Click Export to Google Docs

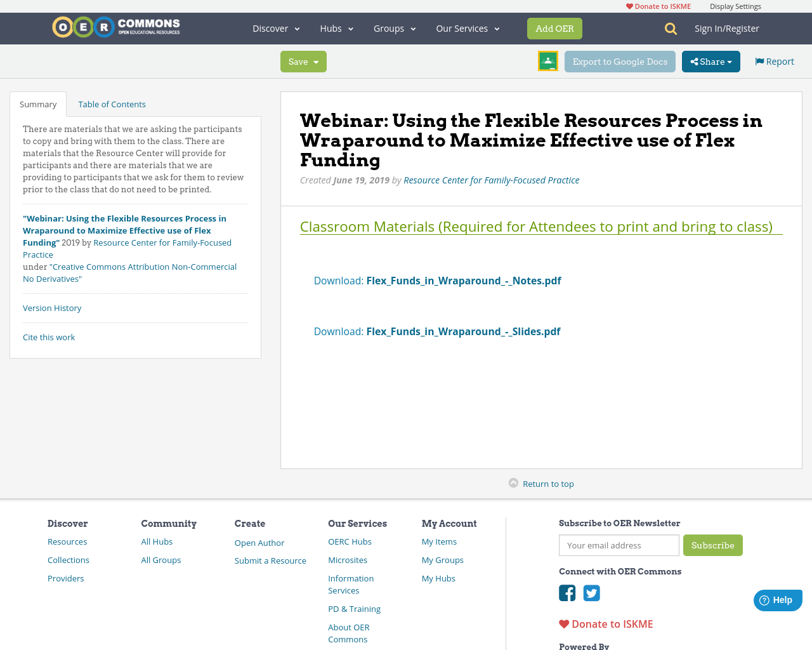[x=620, y=61]
